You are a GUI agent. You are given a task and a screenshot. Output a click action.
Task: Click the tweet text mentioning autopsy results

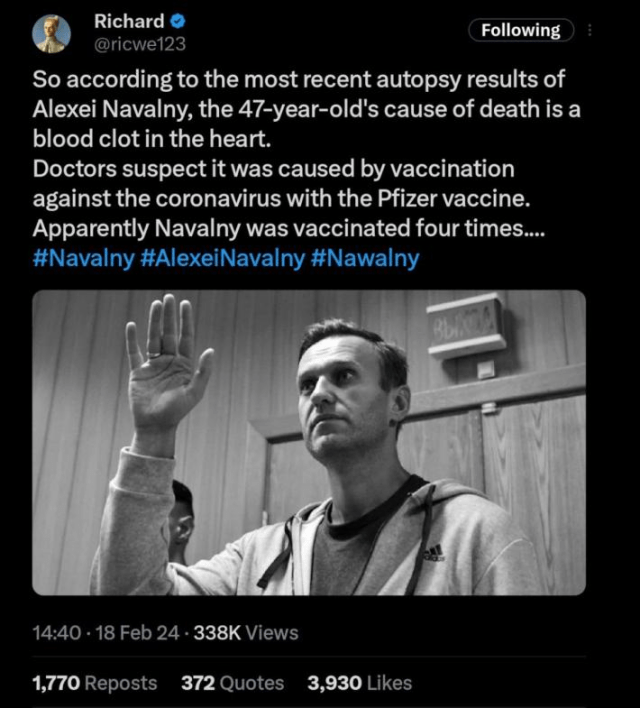coord(306,154)
